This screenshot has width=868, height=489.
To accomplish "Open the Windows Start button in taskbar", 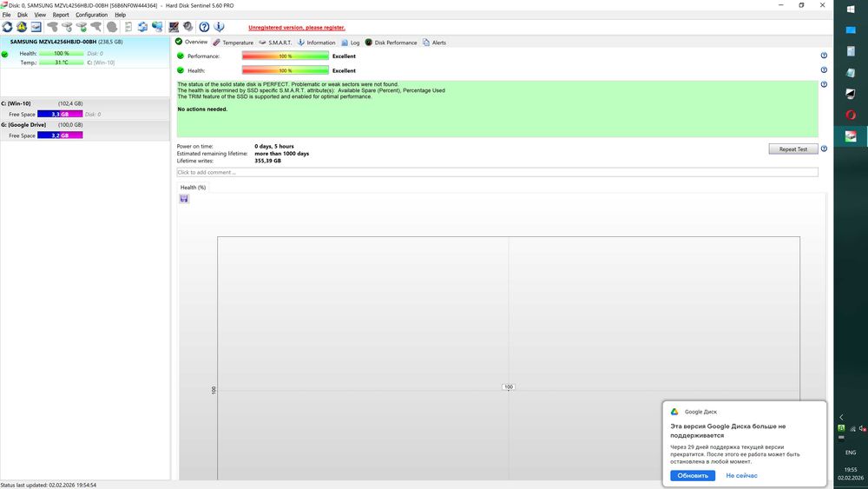I will pos(851,9).
